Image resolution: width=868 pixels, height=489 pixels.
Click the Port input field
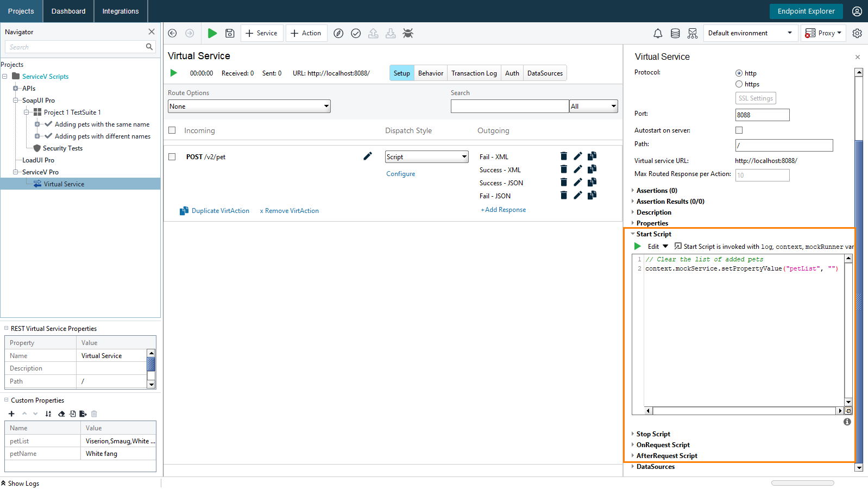763,115
